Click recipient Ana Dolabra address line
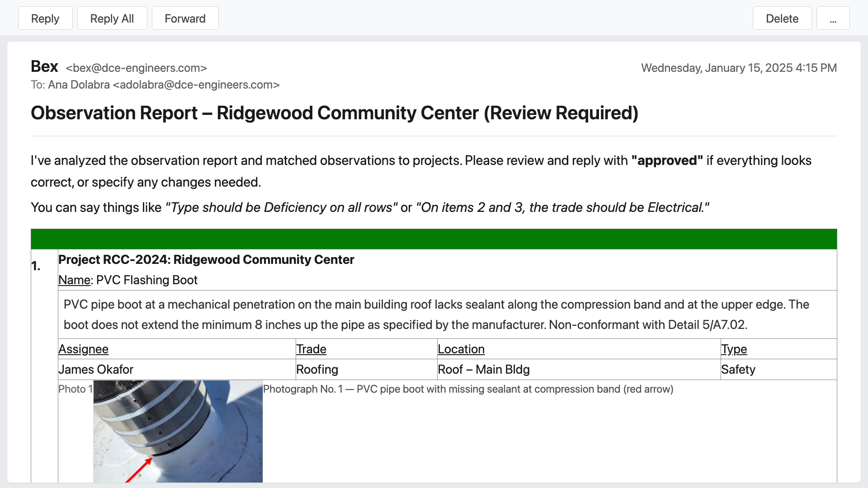Screen dimensions: 868x488 coord(155,85)
